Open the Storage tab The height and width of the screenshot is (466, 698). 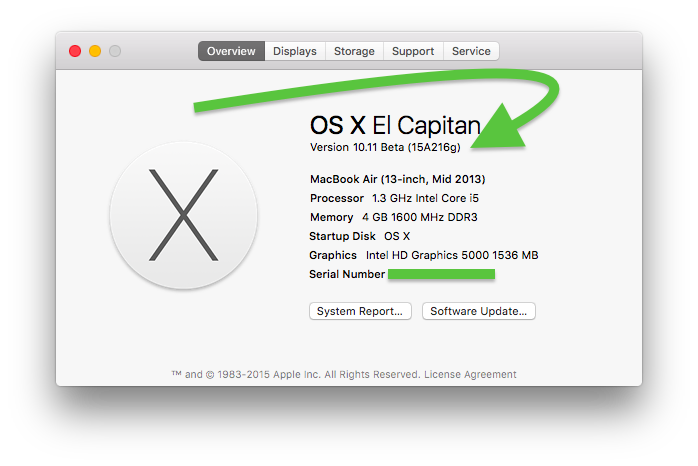354,51
